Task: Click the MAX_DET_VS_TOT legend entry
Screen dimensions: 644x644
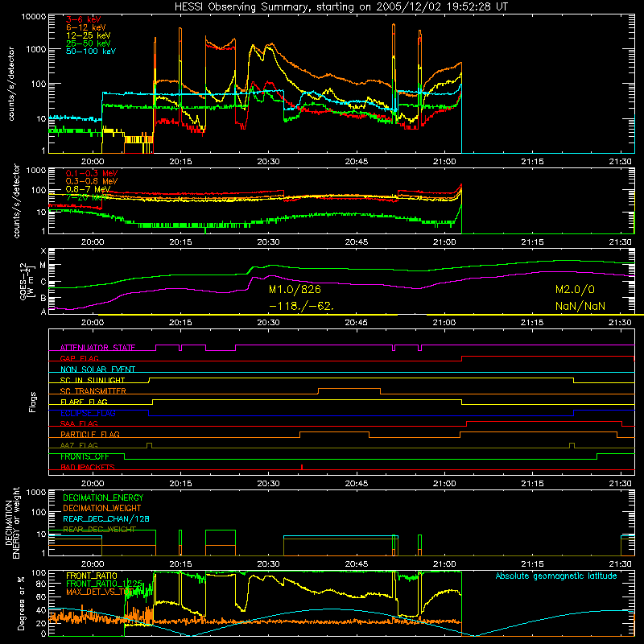Action: tap(98, 592)
